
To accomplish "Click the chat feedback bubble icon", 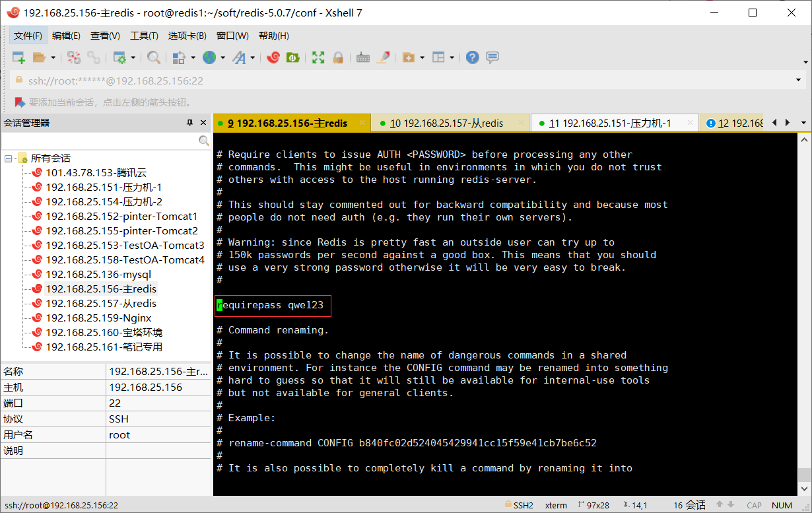I will (x=492, y=57).
